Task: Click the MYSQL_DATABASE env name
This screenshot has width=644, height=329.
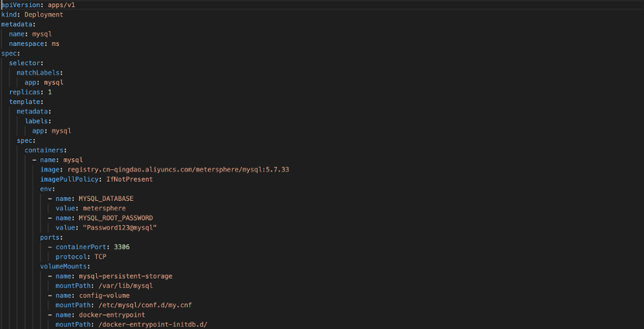Action: click(106, 199)
